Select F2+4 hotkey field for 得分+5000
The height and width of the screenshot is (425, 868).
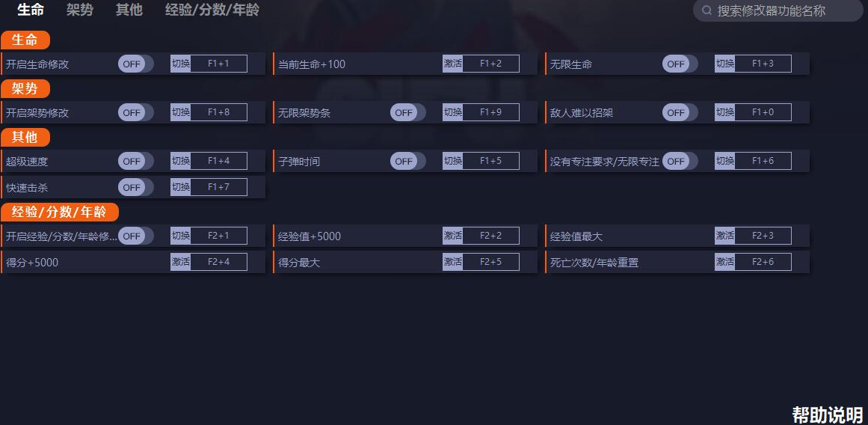pyautogui.click(x=218, y=262)
